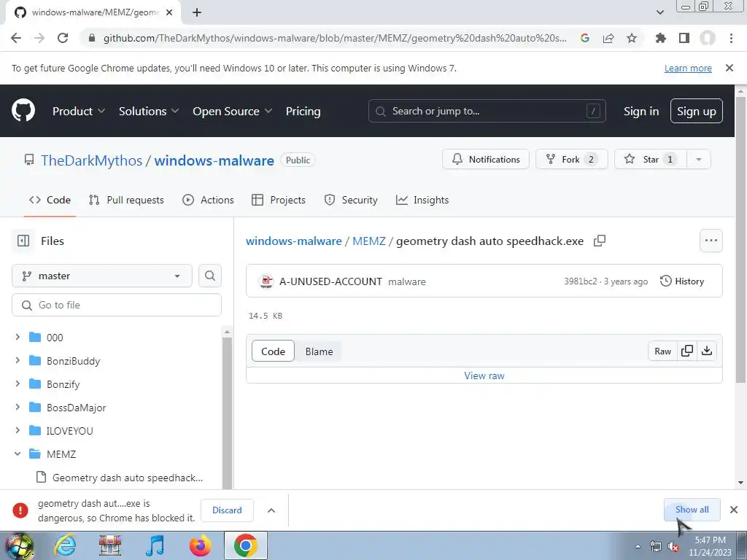Discard the blocked download
This screenshot has height=560, width=747.
point(228,510)
